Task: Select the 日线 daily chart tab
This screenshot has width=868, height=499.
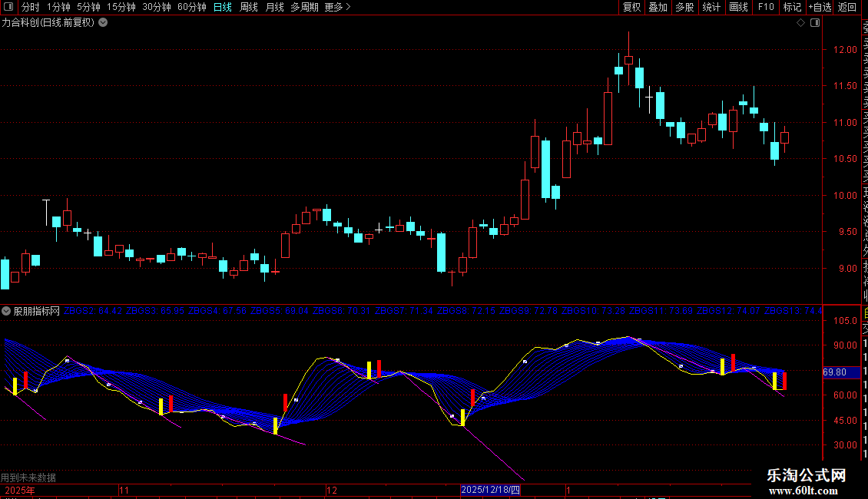Action: pyautogui.click(x=223, y=7)
